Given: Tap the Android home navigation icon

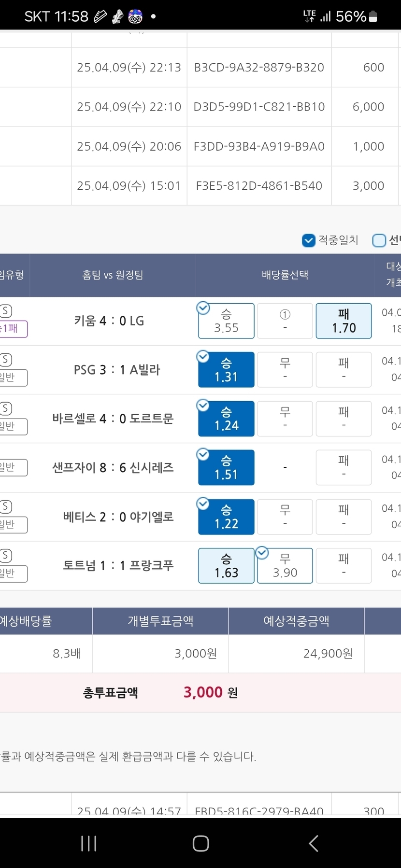Looking at the screenshot, I should coord(200,843).
